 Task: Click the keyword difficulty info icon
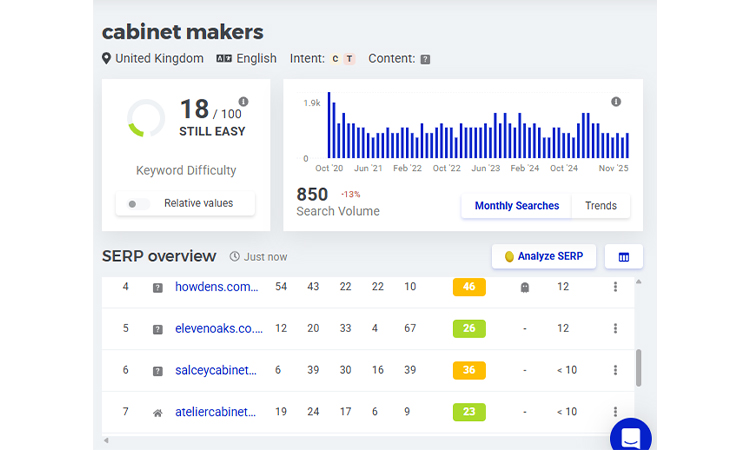pos(243,102)
